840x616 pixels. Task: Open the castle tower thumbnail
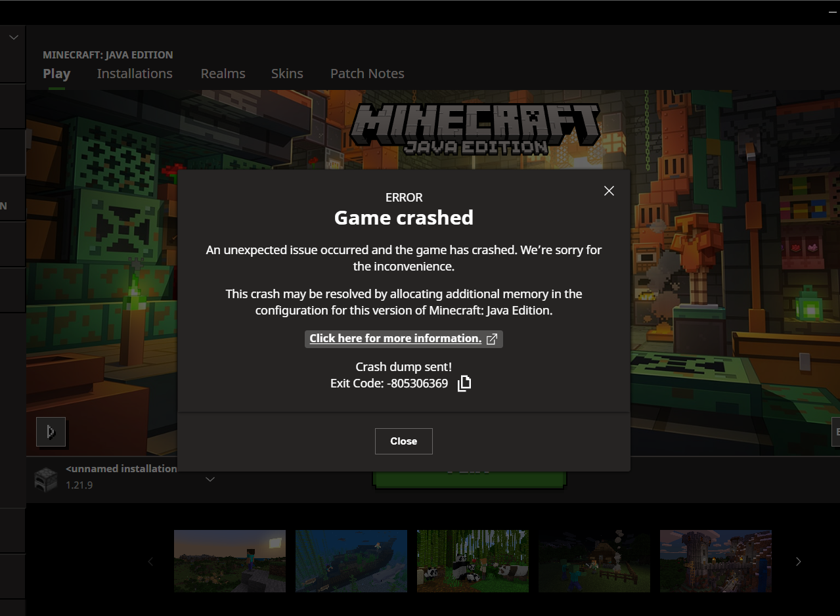coord(716,561)
